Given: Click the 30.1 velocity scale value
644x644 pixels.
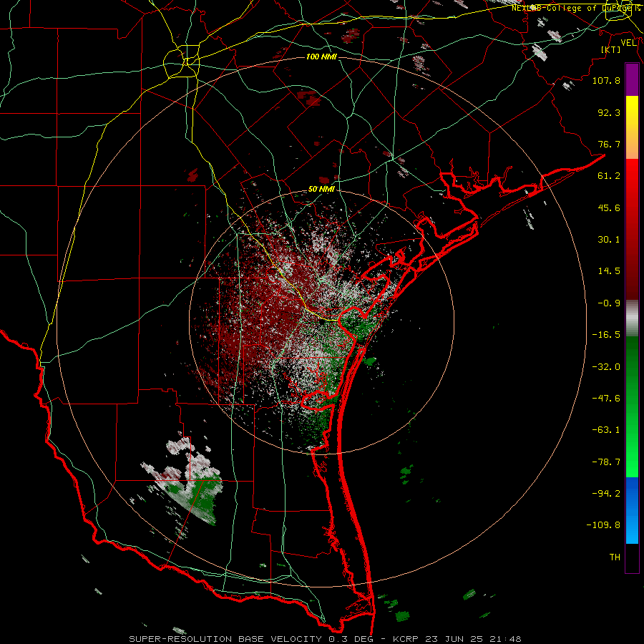Looking at the screenshot, I should [609, 240].
